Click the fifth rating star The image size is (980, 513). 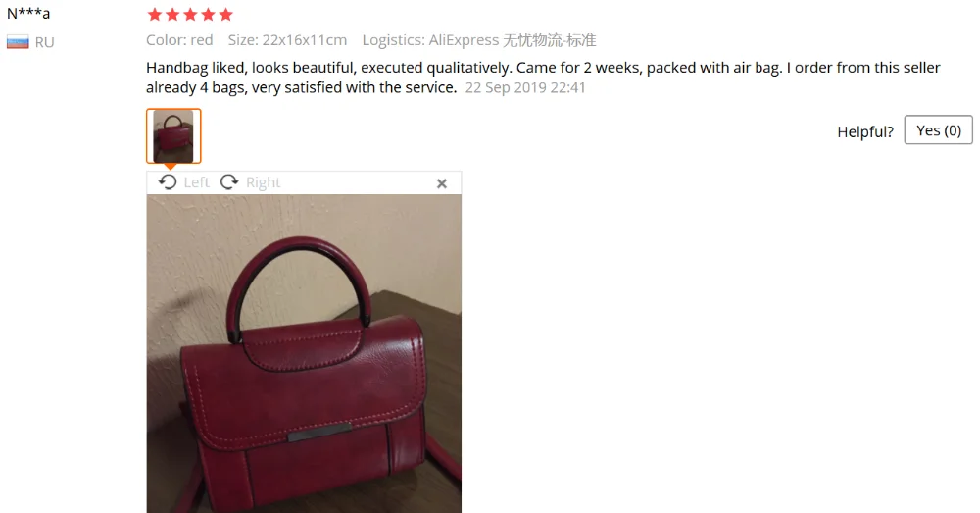[226, 15]
